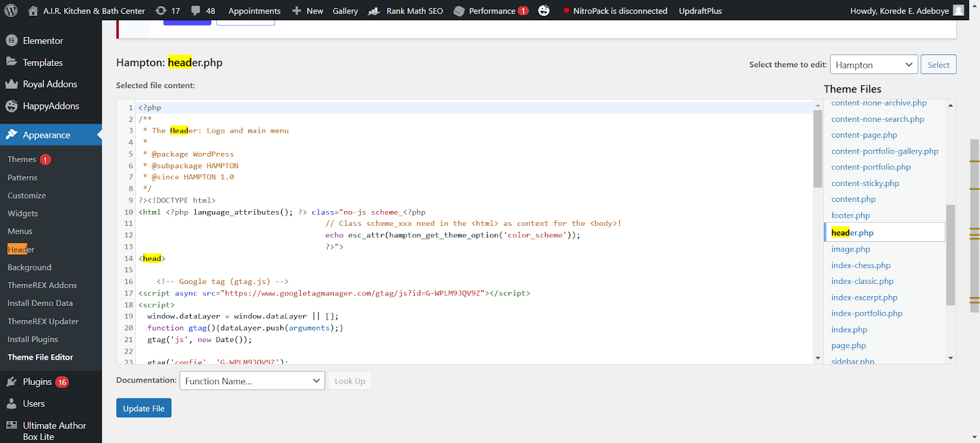Open the Customize submenu item
980x443 pixels.
click(x=27, y=196)
